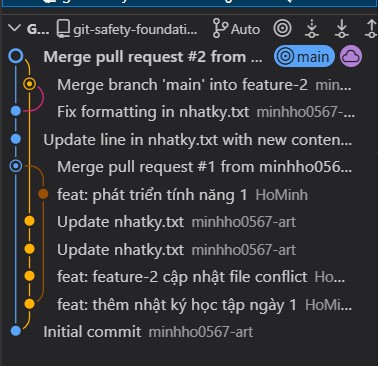This screenshot has height=366, width=378.
Task: Collapse the Graph section chevron
Action: (14, 28)
